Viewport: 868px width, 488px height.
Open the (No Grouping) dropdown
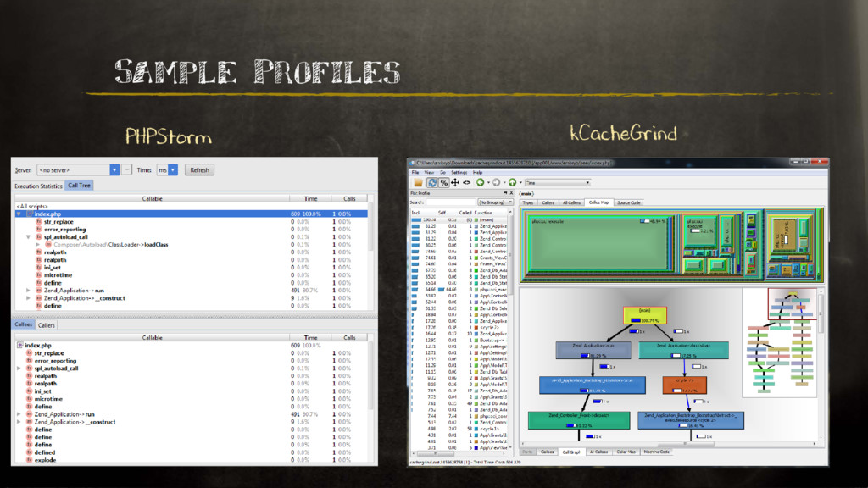point(495,202)
